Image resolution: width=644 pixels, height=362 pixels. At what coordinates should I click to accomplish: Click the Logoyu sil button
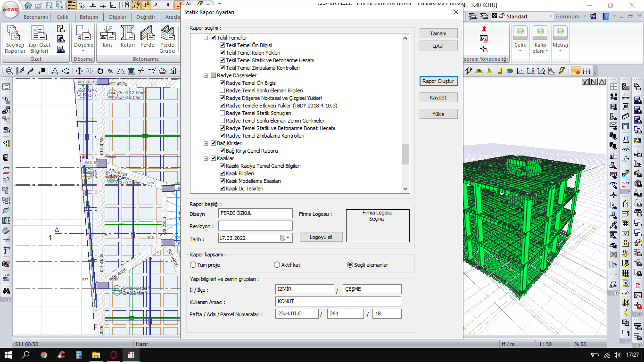[321, 237]
